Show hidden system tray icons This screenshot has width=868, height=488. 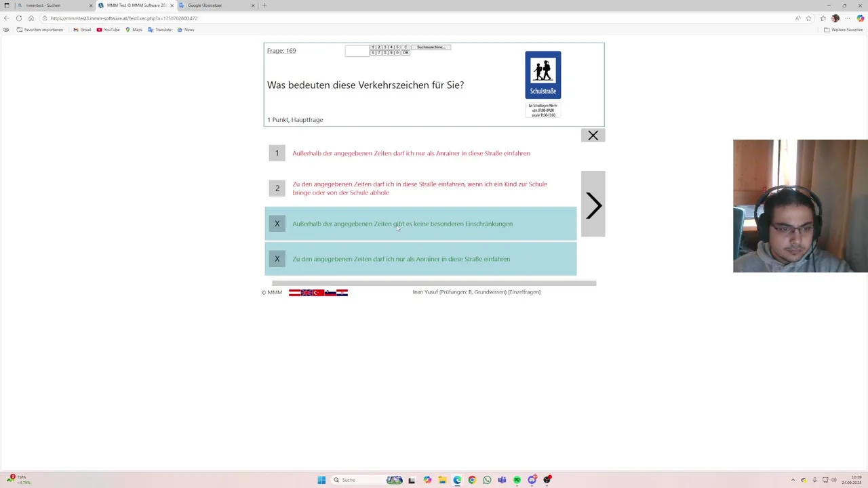point(793,480)
